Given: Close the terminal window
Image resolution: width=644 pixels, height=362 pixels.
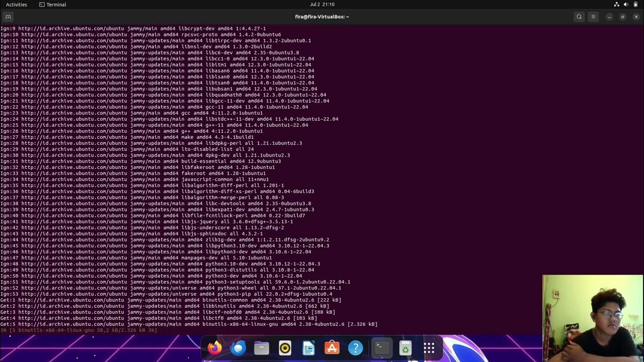Looking at the screenshot, I should [x=636, y=17].
